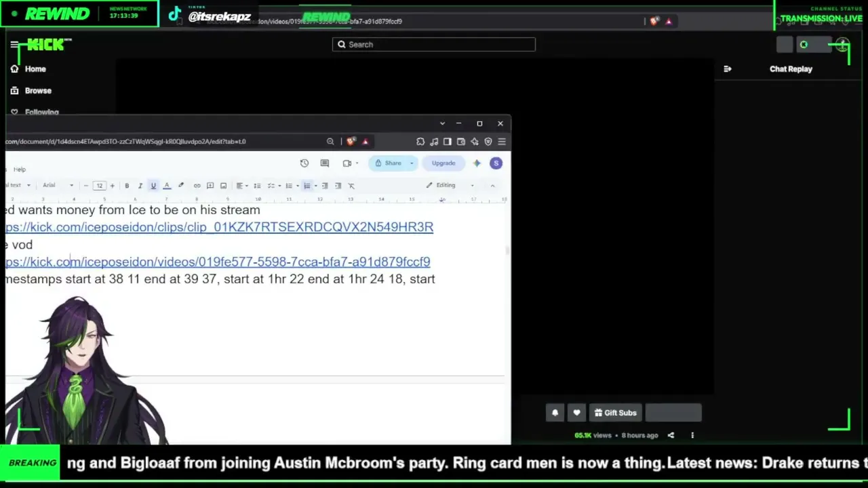Open the comments icon in Docs header

[325, 163]
